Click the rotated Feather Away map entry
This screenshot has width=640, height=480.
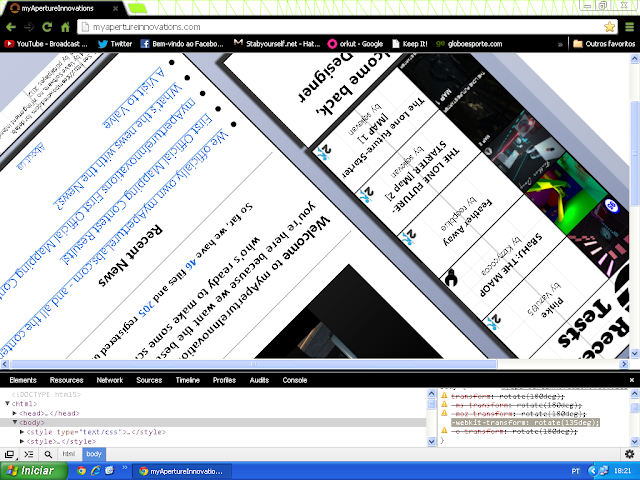[468, 222]
